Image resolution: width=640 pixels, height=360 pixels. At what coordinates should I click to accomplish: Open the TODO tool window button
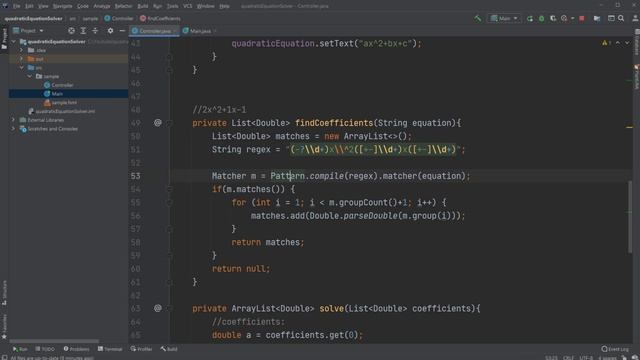(45, 349)
